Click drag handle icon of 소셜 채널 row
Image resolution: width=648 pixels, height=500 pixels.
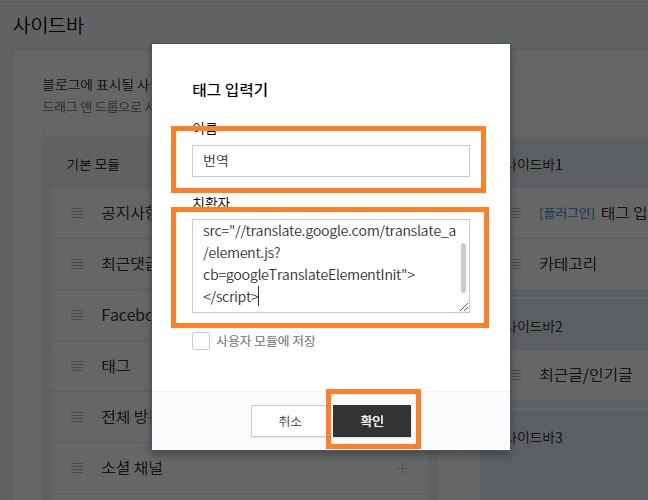(x=77, y=468)
